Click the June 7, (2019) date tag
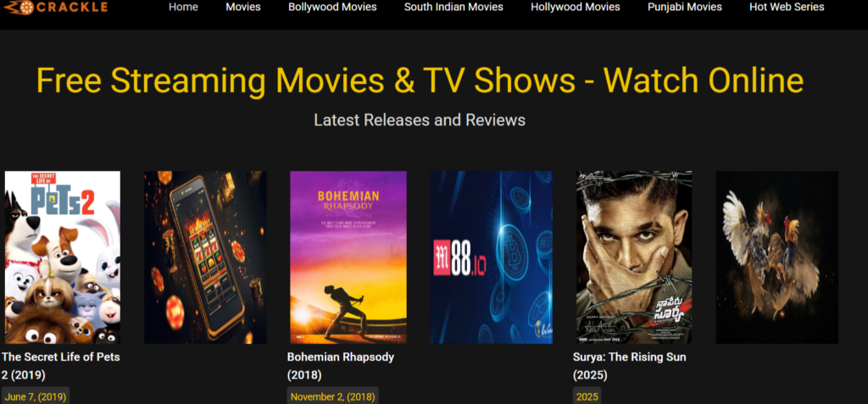Image resolution: width=868 pixels, height=404 pixels. pyautogui.click(x=36, y=396)
